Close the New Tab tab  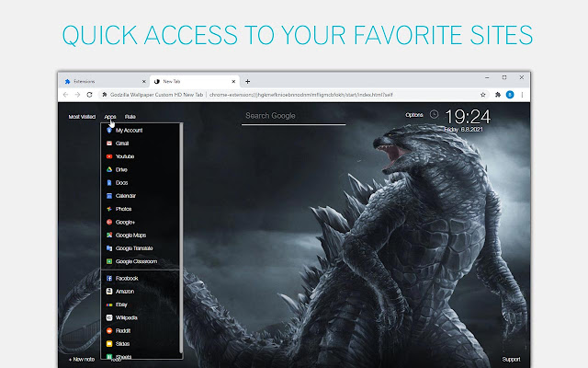coord(233,82)
